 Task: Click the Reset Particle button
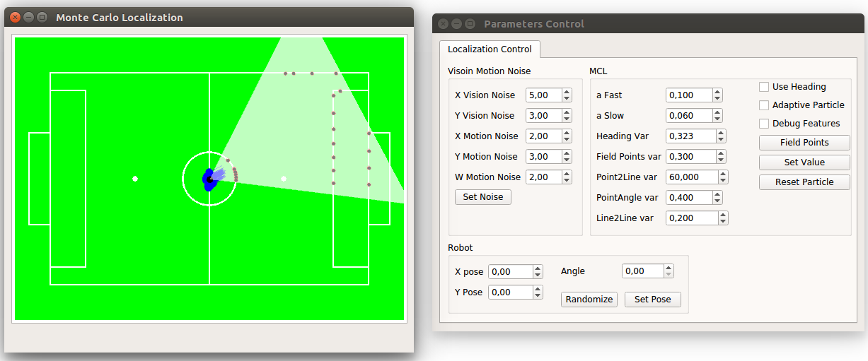804,182
